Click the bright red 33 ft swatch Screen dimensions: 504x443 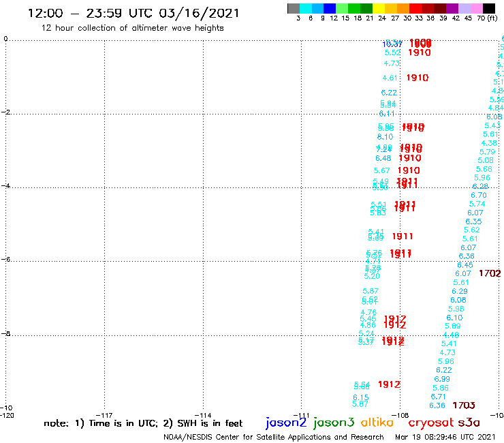tap(415, 8)
